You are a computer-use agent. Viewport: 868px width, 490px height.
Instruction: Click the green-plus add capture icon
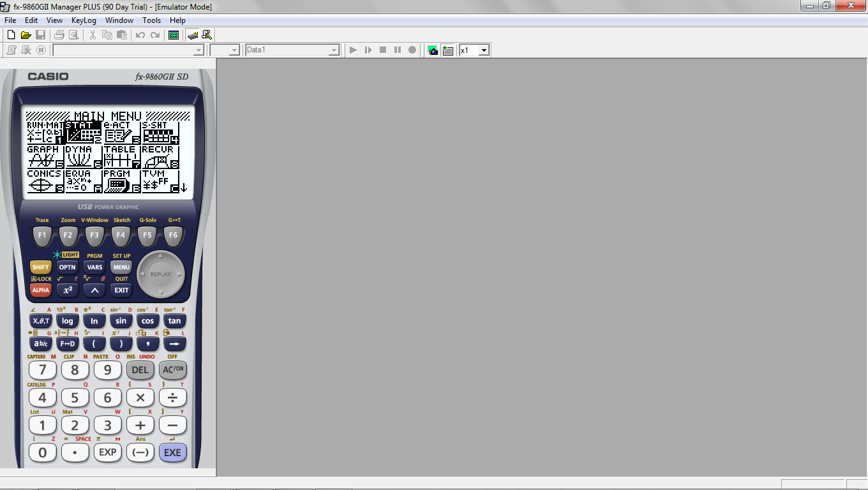pos(448,50)
